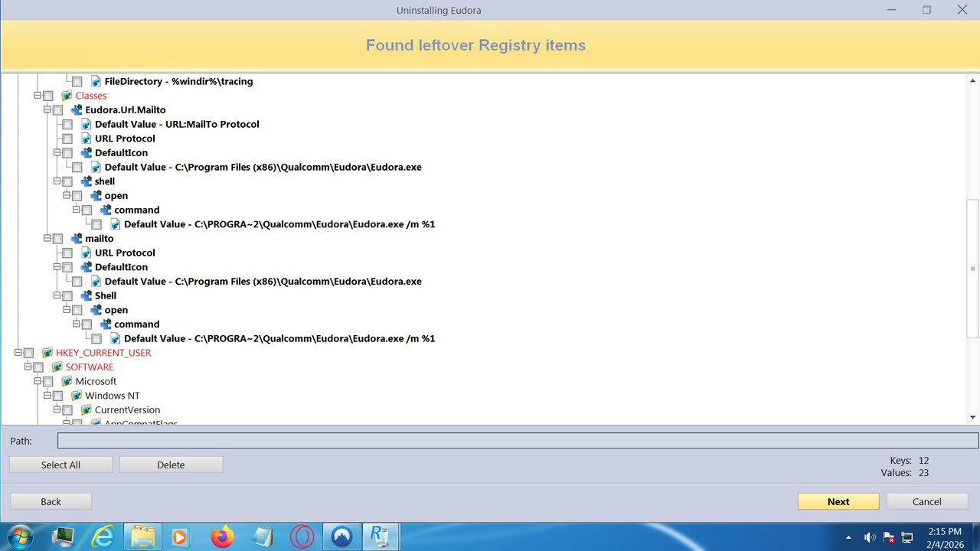The image size is (980, 551).
Task: Collapse the DefaultIcon node under Eudora.Url.Mailto
Action: click(x=57, y=153)
